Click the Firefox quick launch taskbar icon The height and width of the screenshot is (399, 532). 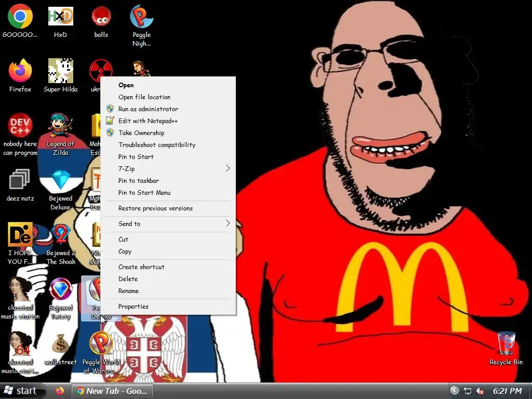click(x=60, y=391)
